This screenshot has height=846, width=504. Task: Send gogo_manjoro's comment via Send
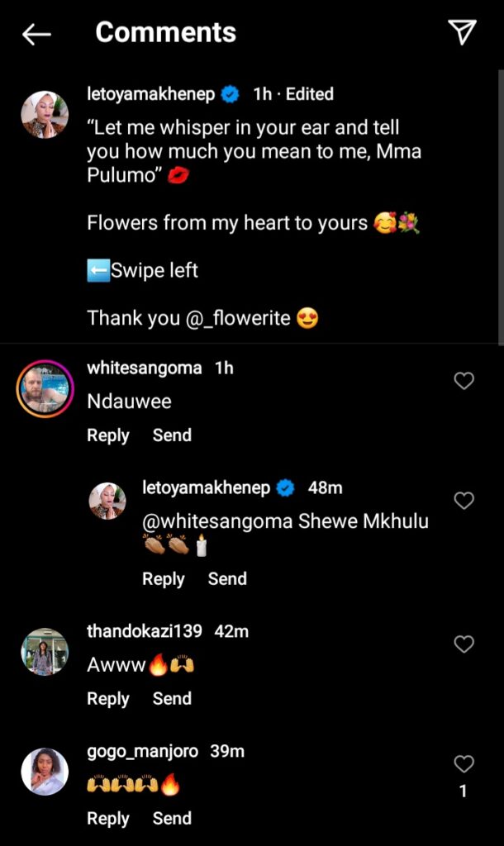click(172, 819)
